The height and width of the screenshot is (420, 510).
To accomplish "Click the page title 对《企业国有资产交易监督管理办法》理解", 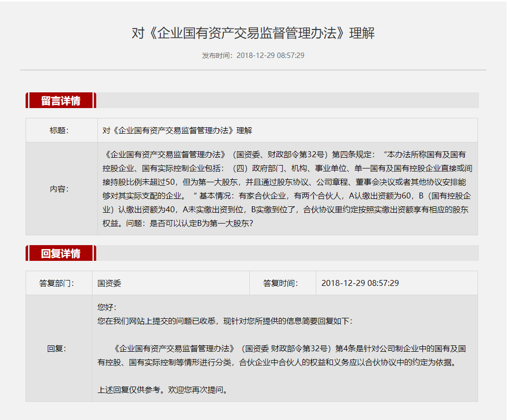I will 253,33.
